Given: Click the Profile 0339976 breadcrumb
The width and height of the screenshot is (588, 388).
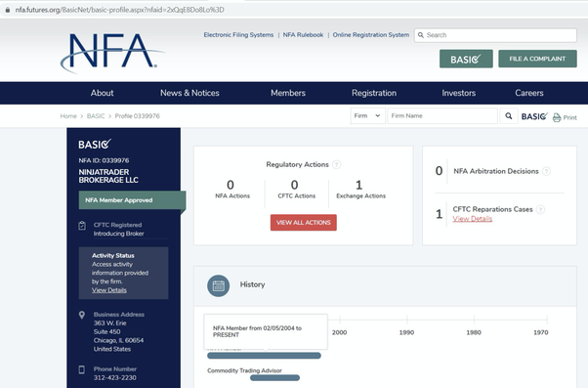Looking at the screenshot, I should click(138, 116).
